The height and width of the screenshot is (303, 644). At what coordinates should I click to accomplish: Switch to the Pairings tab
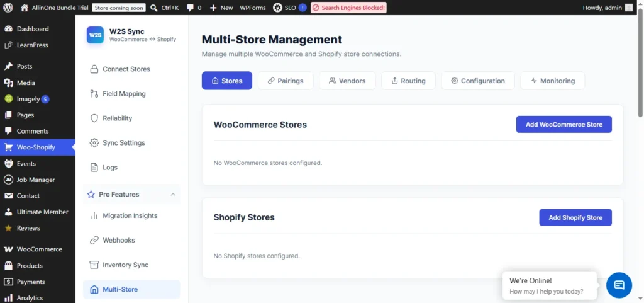(286, 81)
